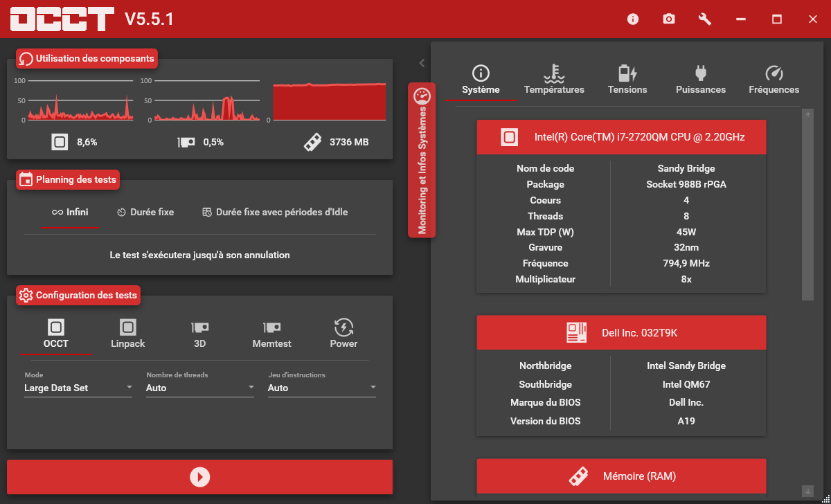
Task: Click the RAM stick icon beside 3736 MB
Action: pyautogui.click(x=312, y=142)
